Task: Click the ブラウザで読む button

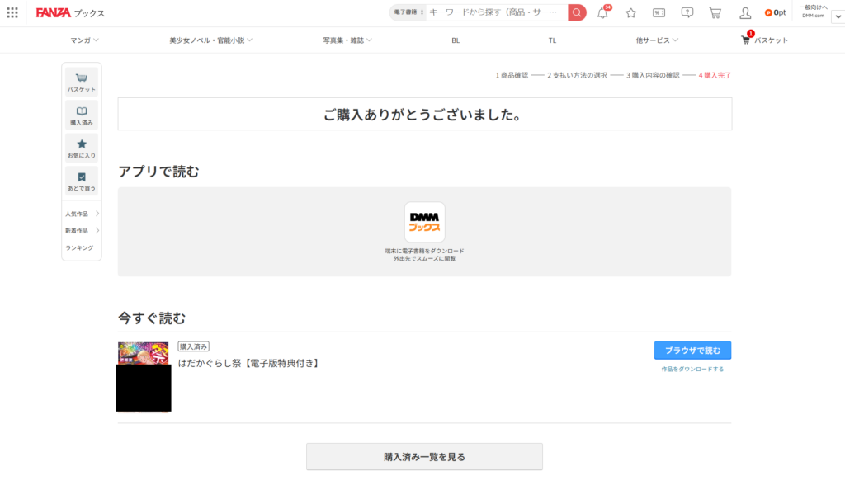Action: click(x=692, y=351)
